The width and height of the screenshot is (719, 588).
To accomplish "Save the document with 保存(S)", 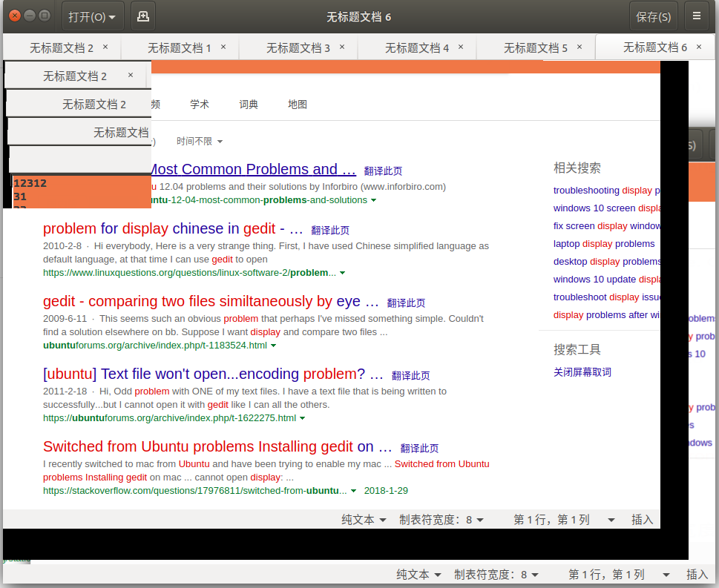I will click(654, 16).
